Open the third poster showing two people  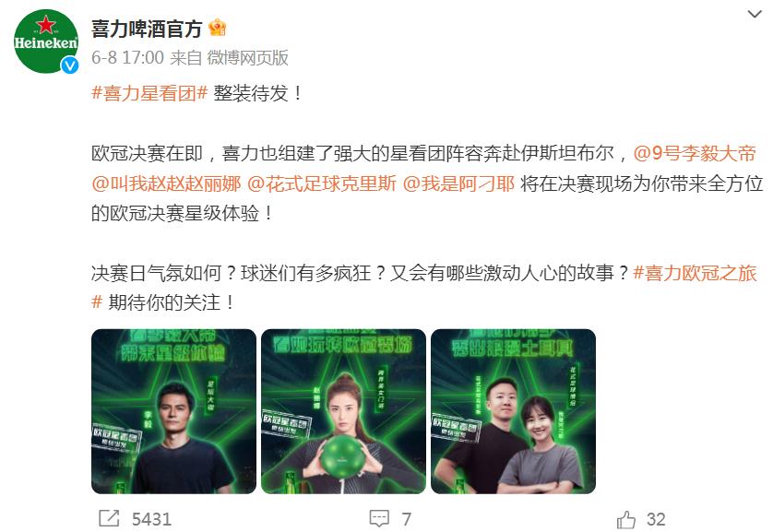[x=513, y=411]
